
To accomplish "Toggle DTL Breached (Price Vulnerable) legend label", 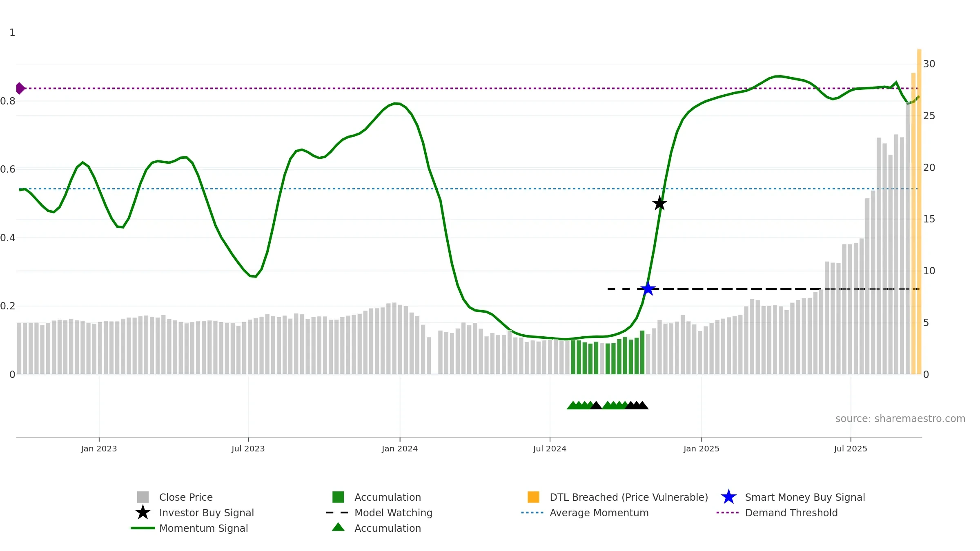I will pyautogui.click(x=629, y=497).
